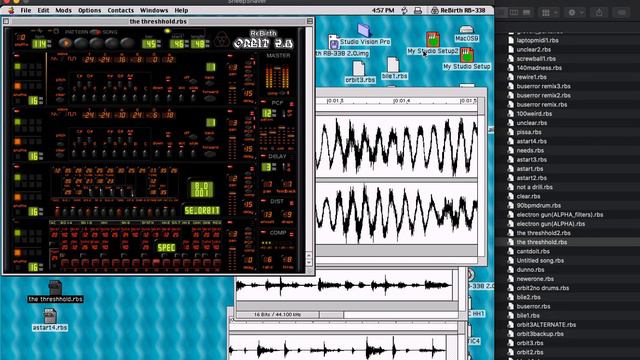640x360 pixels.
Task: Click the Finder share toolbar icon
Action: pos(599,13)
